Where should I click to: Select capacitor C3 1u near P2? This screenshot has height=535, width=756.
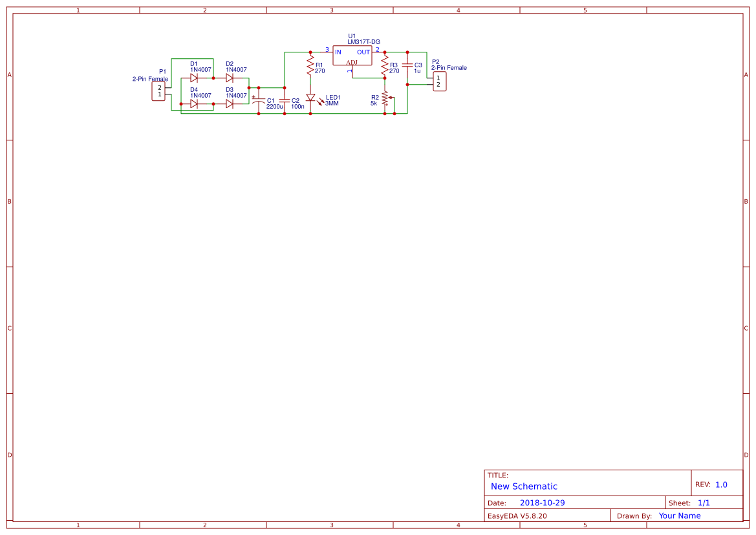407,66
